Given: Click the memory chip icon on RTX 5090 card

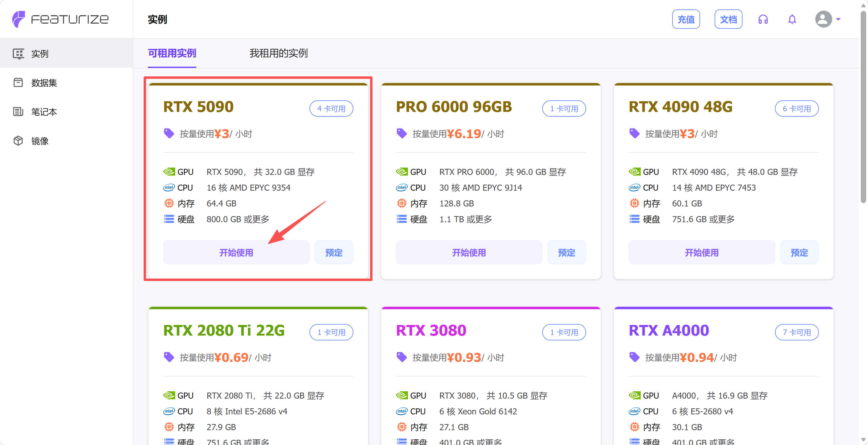Looking at the screenshot, I should pyautogui.click(x=169, y=203).
